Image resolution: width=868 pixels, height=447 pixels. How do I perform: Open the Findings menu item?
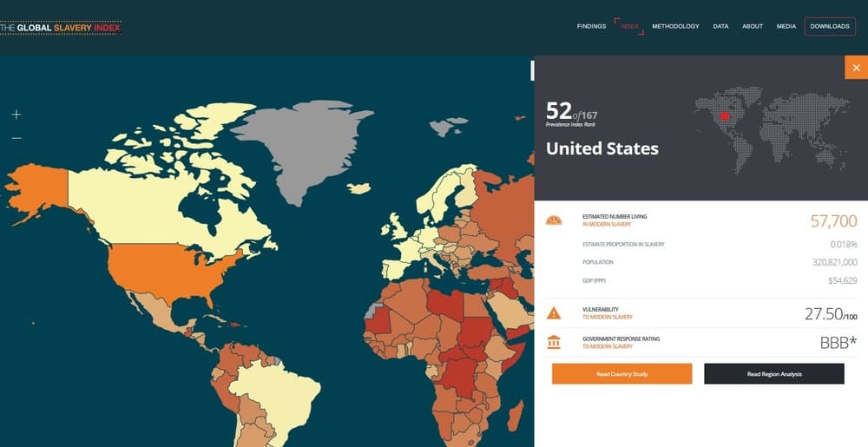[x=591, y=26]
